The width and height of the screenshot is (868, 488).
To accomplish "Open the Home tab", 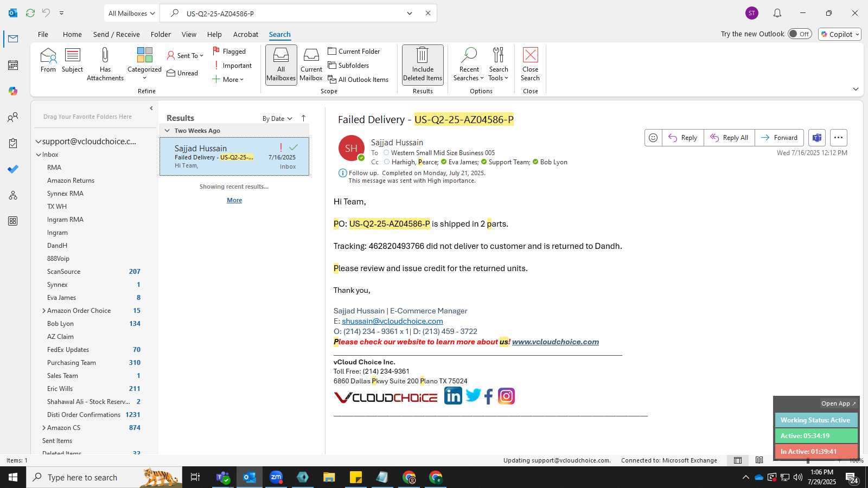I will [72, 34].
